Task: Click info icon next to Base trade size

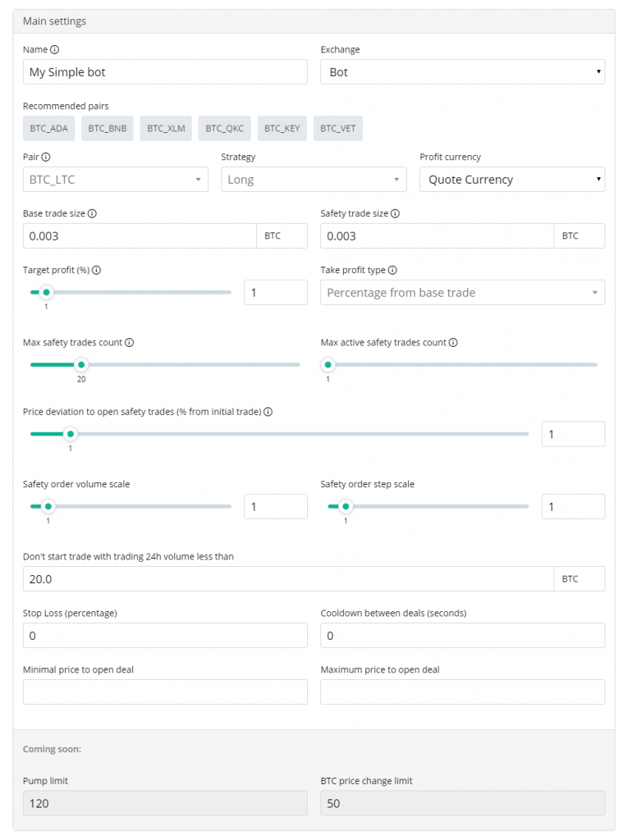Action: pos(92,213)
